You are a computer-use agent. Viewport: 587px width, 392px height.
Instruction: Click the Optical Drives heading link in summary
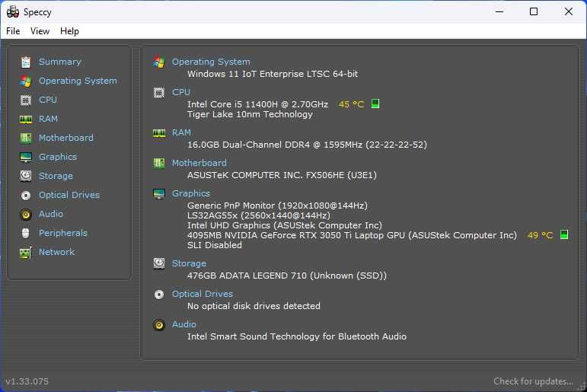click(x=203, y=294)
